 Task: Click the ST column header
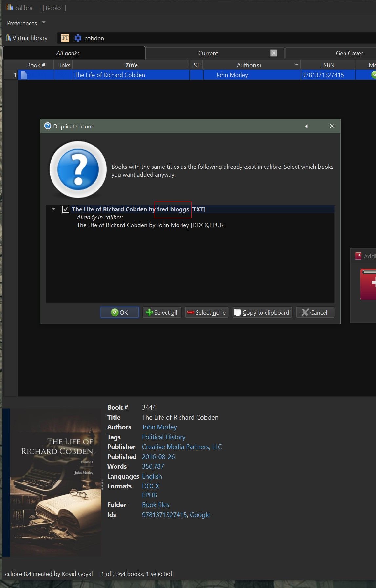coord(197,65)
